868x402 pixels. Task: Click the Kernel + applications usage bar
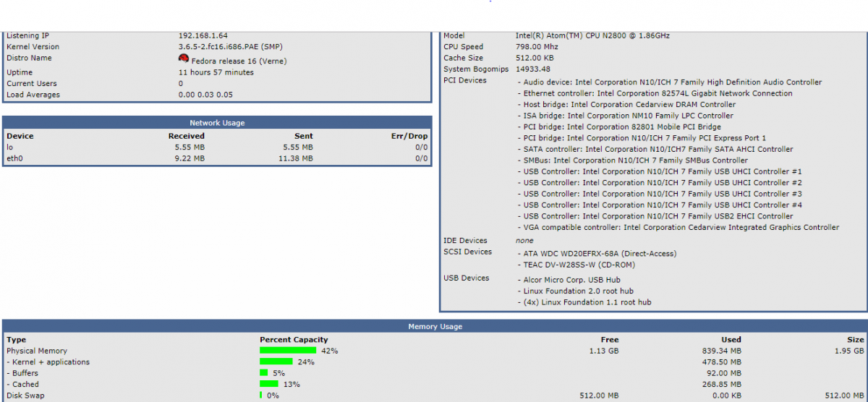pyautogui.click(x=276, y=362)
